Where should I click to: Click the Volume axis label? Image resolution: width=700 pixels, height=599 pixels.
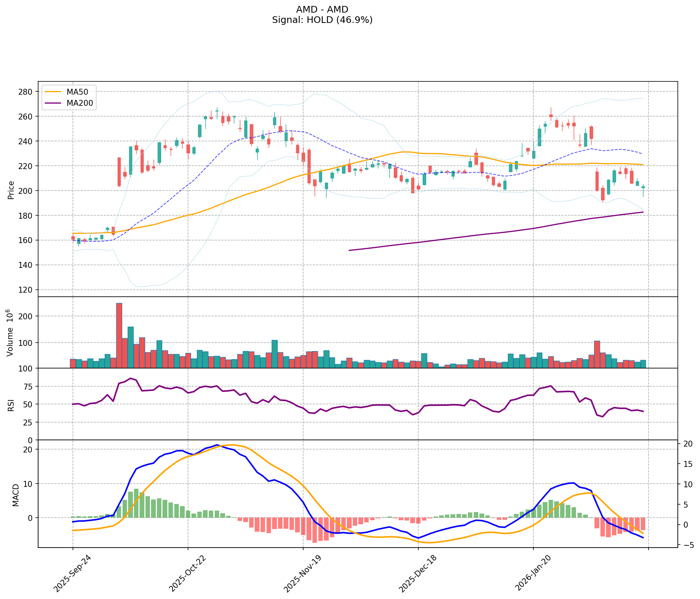[x=10, y=333]
